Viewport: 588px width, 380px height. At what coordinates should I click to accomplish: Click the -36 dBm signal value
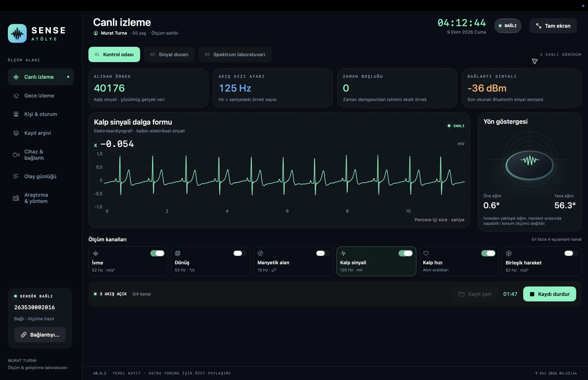487,88
